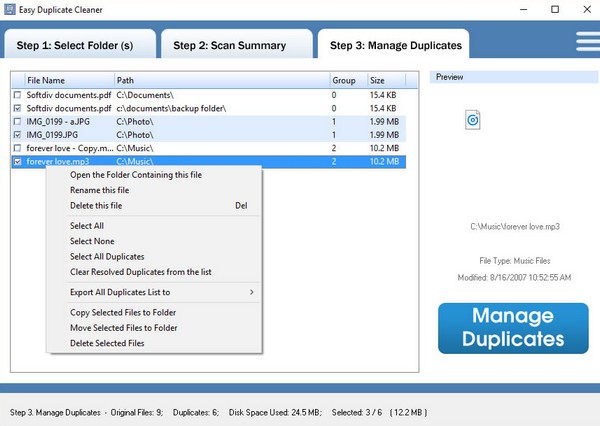Click IMG_0199.JPG file name
The height and width of the screenshot is (426, 600).
click(52, 135)
